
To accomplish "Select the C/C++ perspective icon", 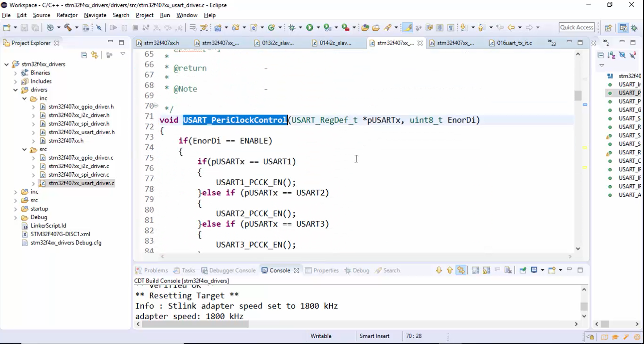I will [x=624, y=28].
